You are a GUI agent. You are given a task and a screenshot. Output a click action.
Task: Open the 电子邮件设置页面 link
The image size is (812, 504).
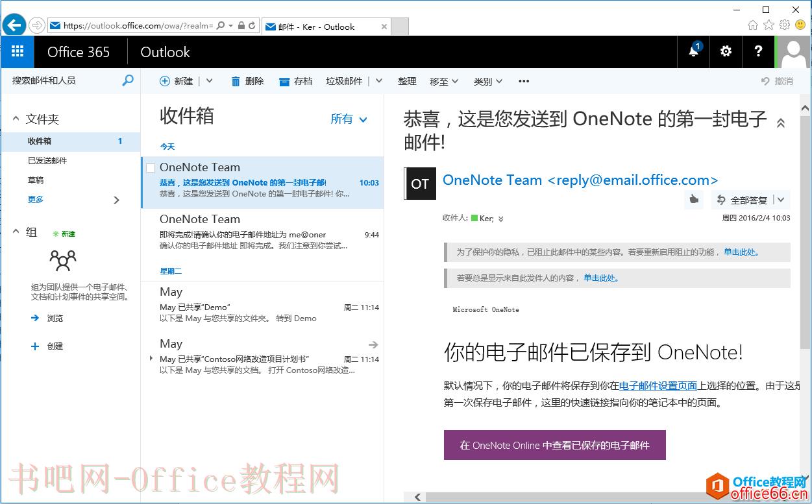[658, 385]
